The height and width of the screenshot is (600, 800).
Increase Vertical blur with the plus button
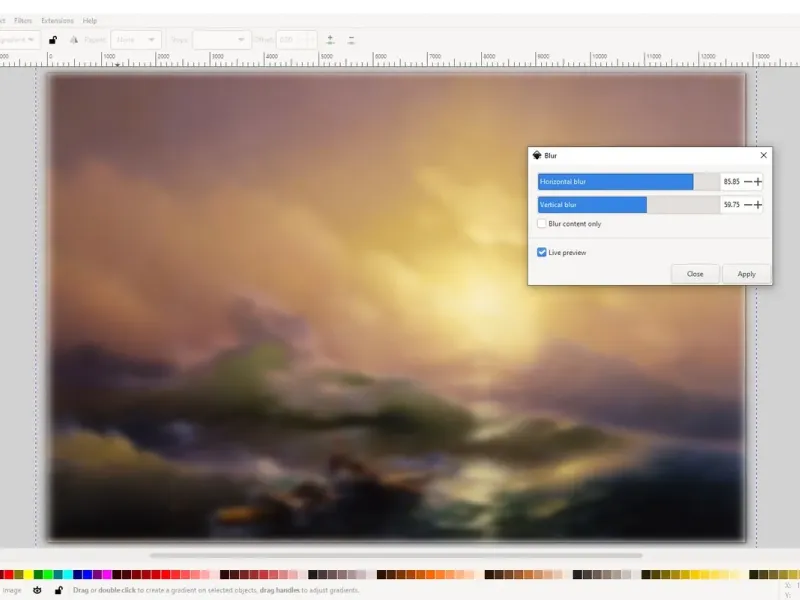pos(758,205)
